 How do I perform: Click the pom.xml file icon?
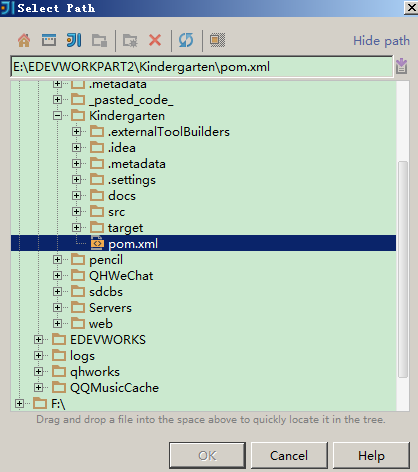tap(97, 243)
